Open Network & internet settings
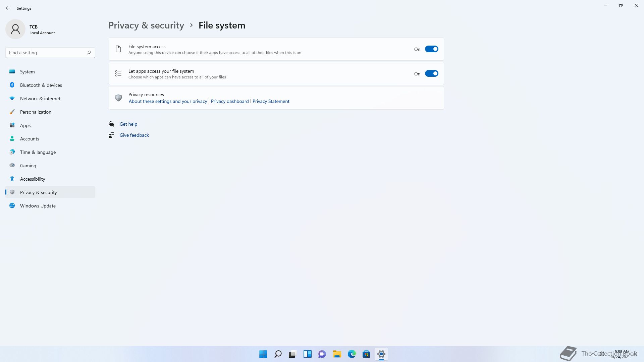644x362 pixels. point(40,99)
